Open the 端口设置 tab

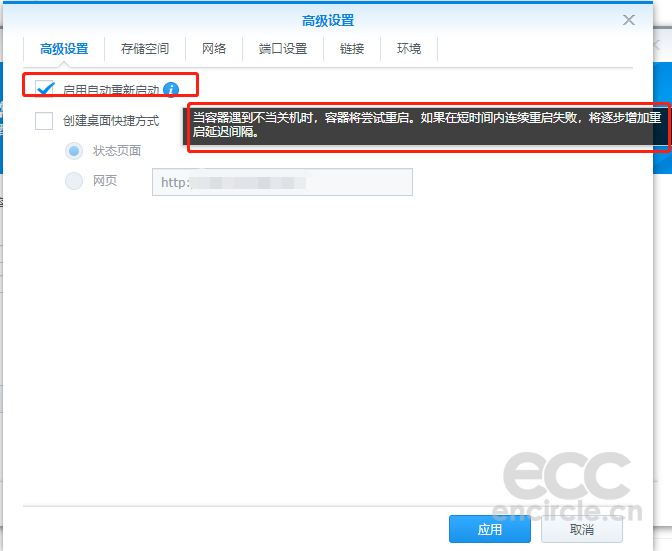point(283,48)
